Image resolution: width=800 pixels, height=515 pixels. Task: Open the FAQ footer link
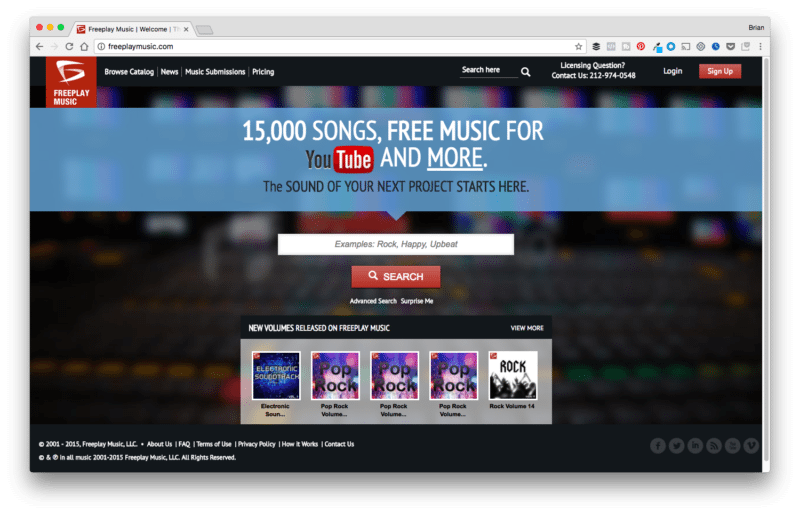(184, 445)
